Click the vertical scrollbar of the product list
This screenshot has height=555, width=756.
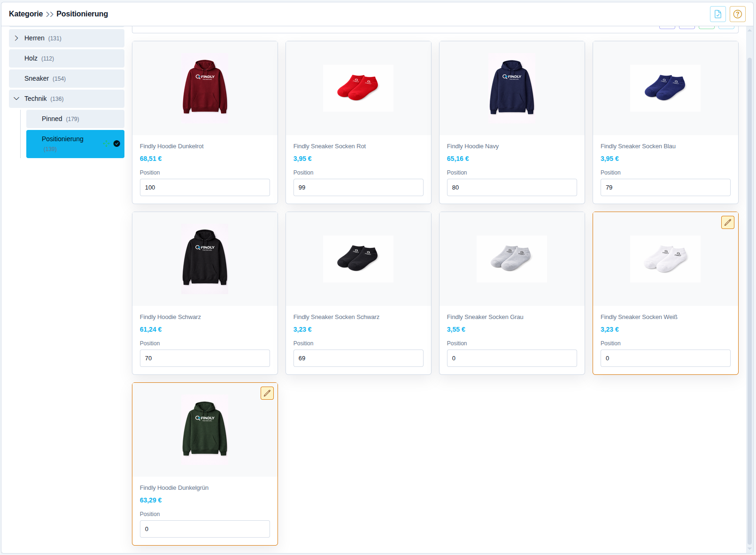coord(749,300)
